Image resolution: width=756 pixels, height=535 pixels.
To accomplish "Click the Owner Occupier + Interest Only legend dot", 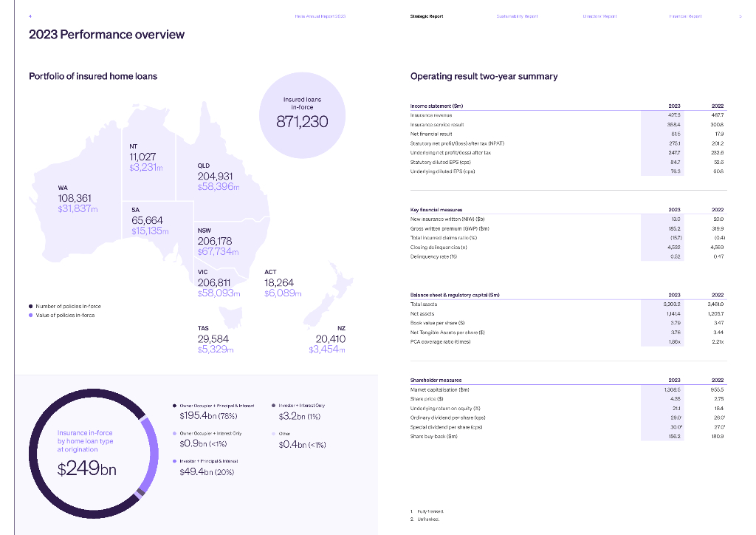I will pos(173,434).
